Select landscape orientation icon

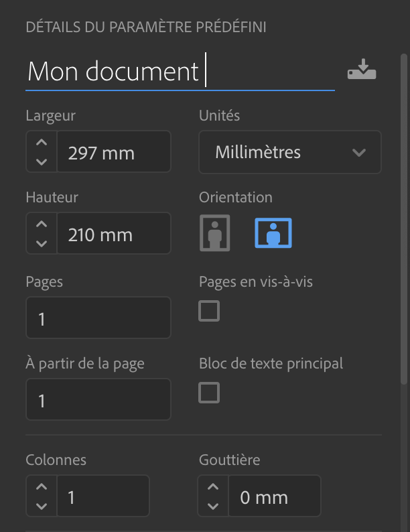coord(273,232)
